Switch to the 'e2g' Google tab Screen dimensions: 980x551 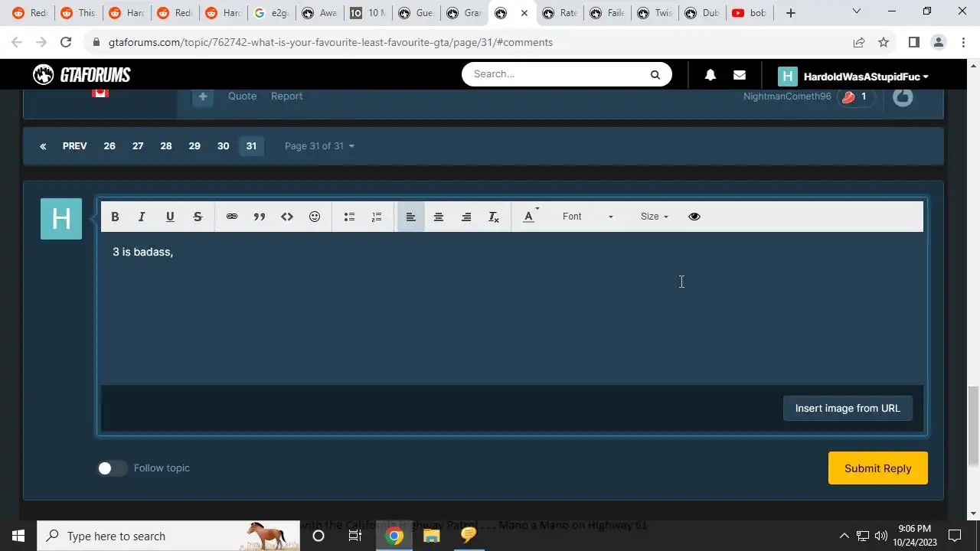(x=271, y=13)
